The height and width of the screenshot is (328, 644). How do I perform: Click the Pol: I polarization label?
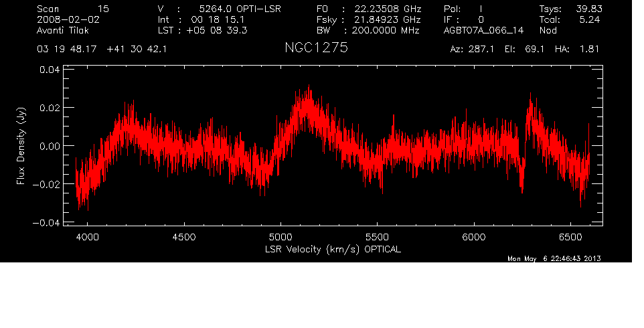(x=463, y=9)
